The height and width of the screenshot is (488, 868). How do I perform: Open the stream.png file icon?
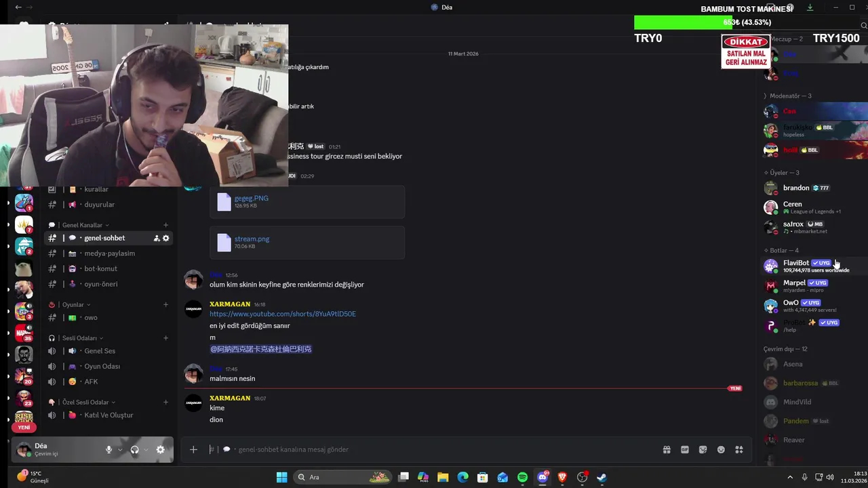224,242
